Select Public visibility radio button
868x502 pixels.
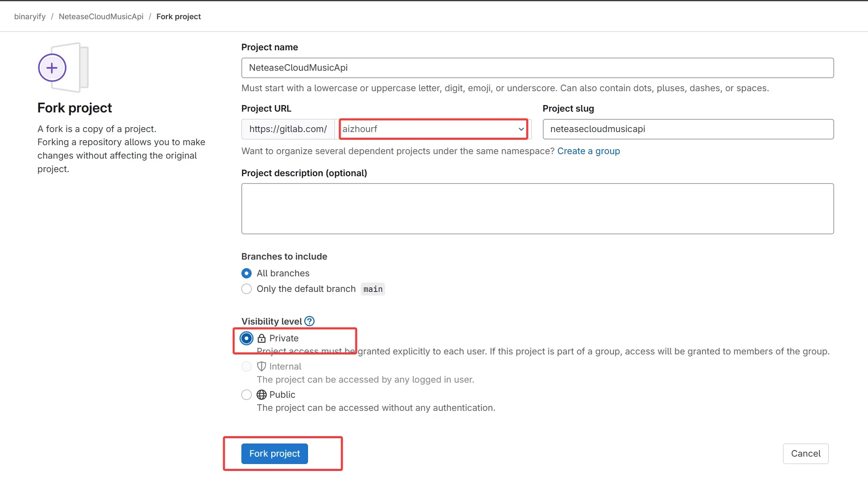(246, 395)
